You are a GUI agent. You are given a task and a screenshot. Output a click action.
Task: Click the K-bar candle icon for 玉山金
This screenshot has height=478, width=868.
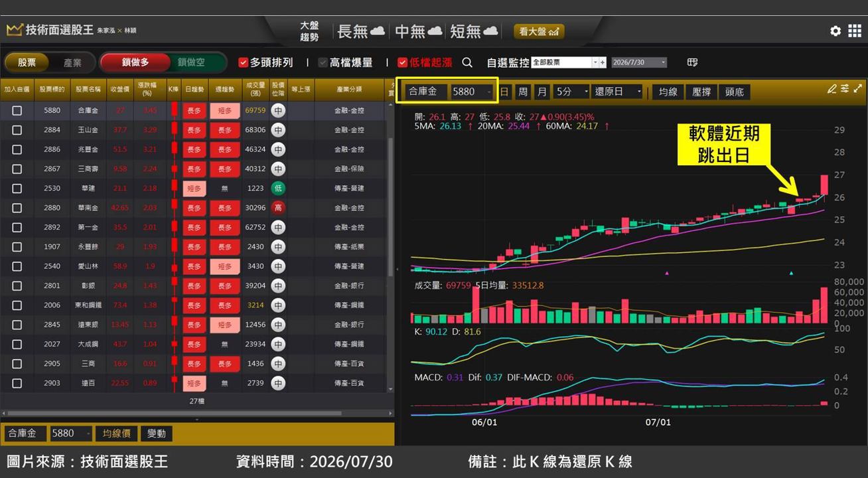175,130
